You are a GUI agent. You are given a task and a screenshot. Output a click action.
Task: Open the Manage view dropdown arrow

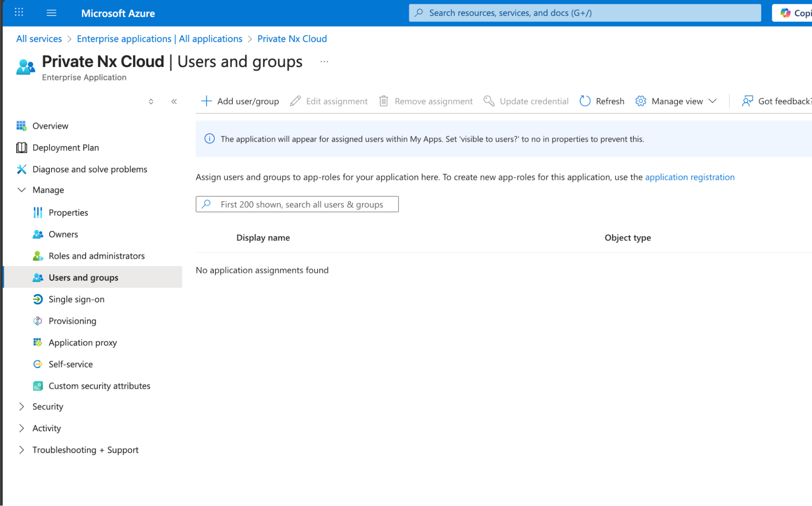[712, 101]
